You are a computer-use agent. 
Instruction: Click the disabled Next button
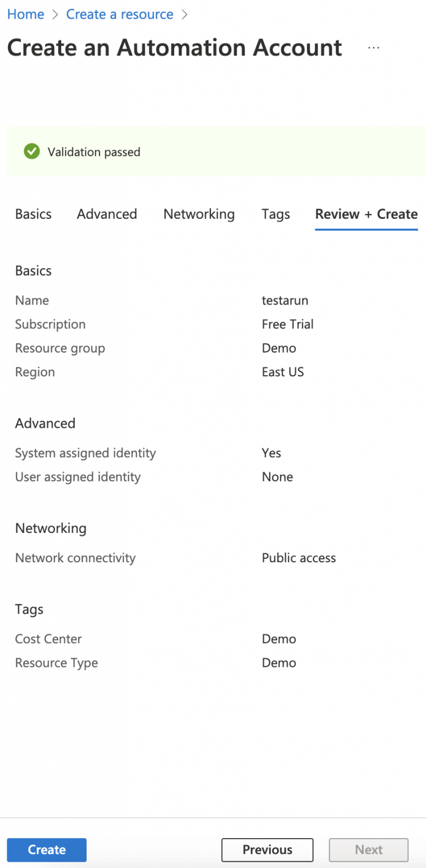[369, 850]
